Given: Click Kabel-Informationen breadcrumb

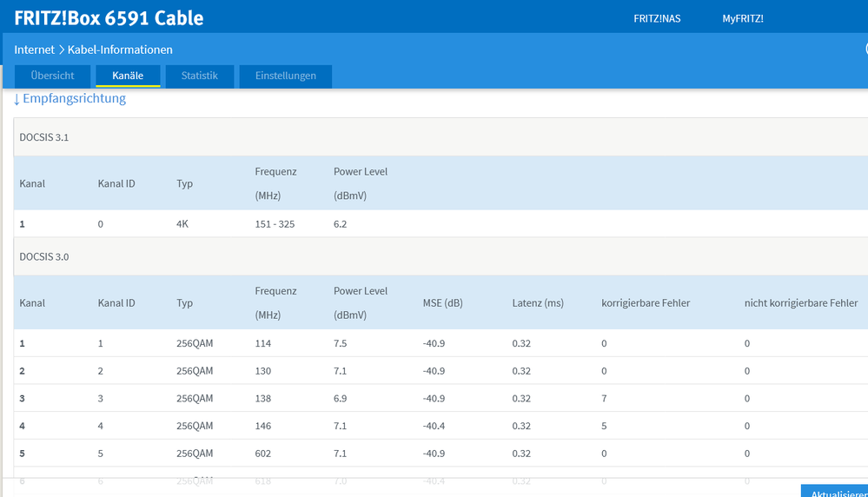Looking at the screenshot, I should click(x=120, y=50).
